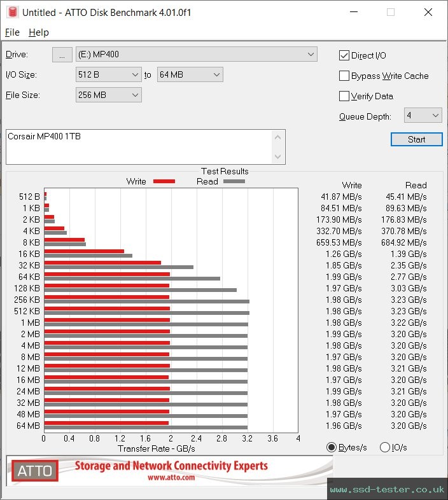The width and height of the screenshot is (448, 500).
Task: Click the 45.41 MB/s read value
Action: [406, 197]
